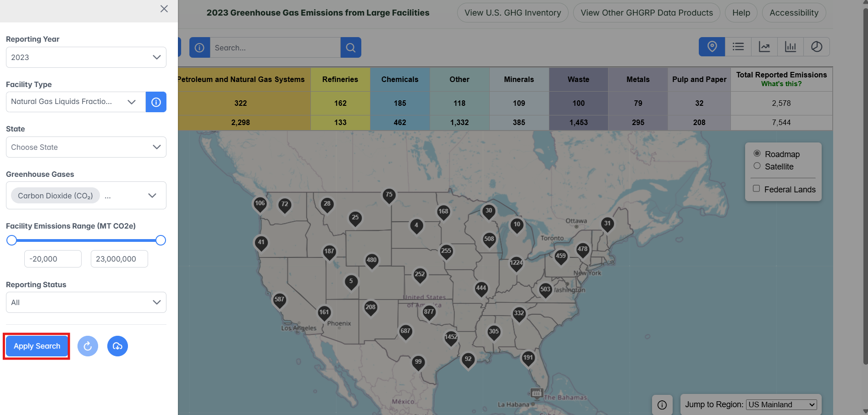868x415 pixels.
Task: Select the Roadmap radio button
Action: coord(757,154)
